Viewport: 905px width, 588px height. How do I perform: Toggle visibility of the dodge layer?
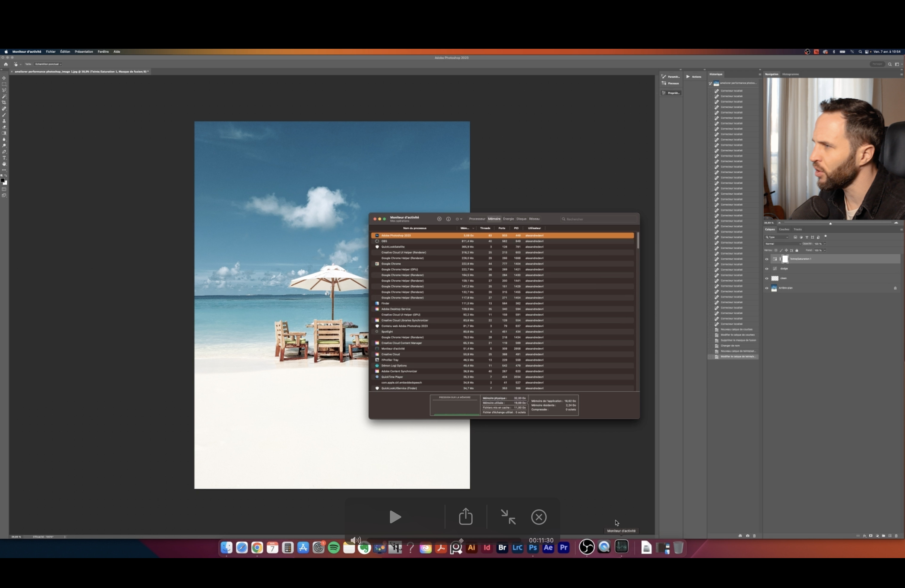point(767,269)
